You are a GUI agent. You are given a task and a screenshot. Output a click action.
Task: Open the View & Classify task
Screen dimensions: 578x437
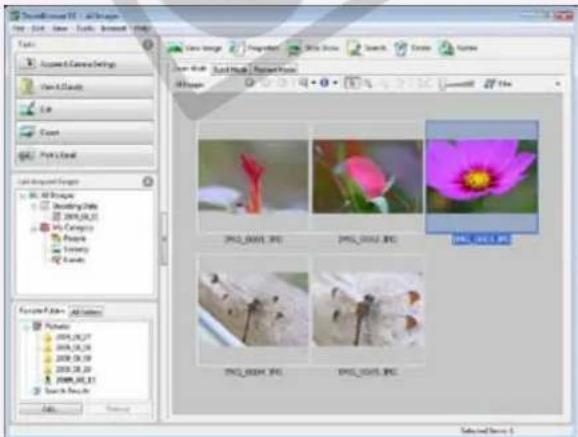coord(85,87)
